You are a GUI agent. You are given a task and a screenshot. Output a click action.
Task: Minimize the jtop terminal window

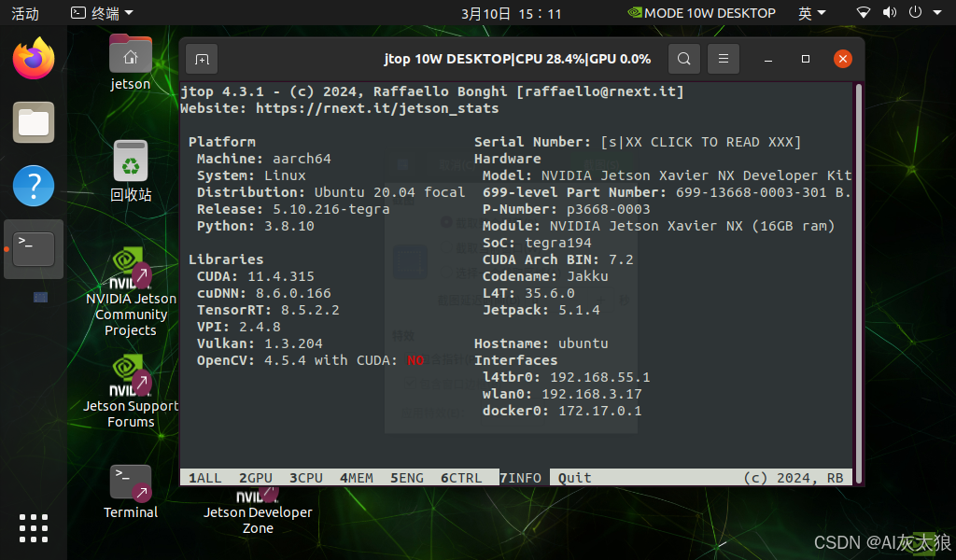pos(768,59)
